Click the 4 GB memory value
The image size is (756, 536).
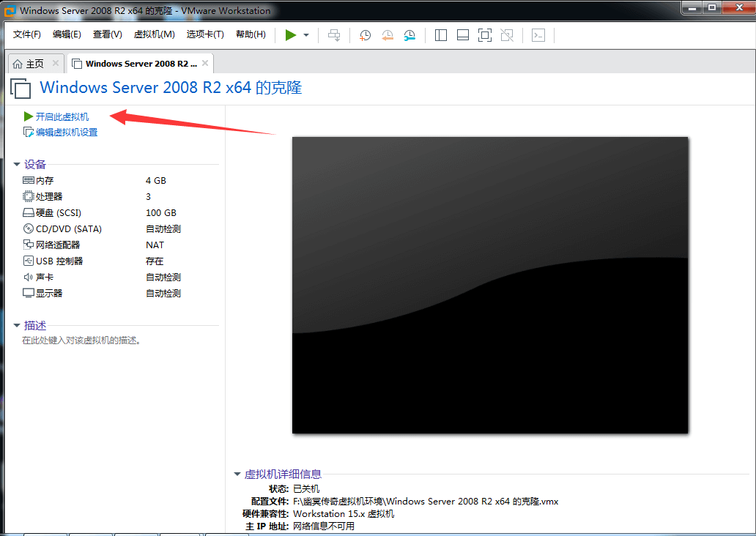click(156, 180)
